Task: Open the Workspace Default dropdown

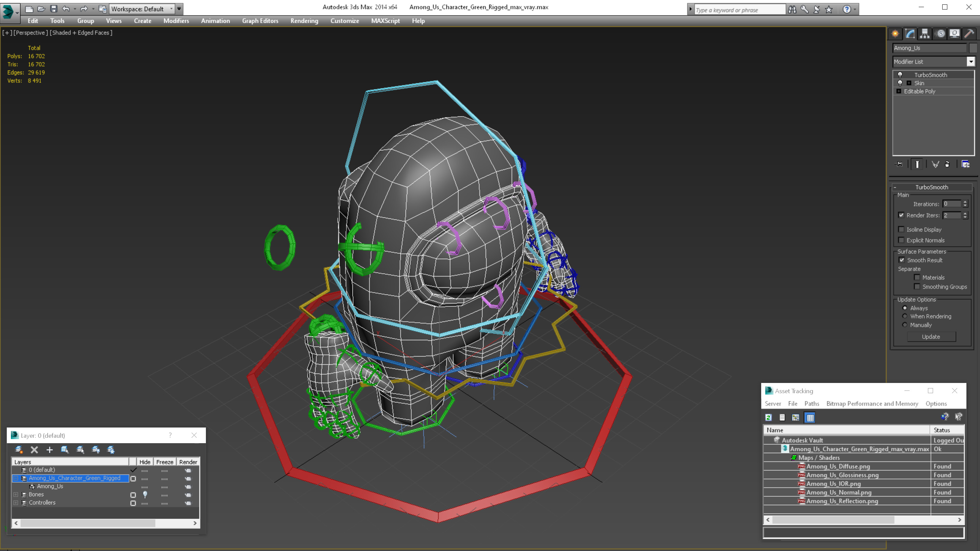Action: tap(142, 9)
